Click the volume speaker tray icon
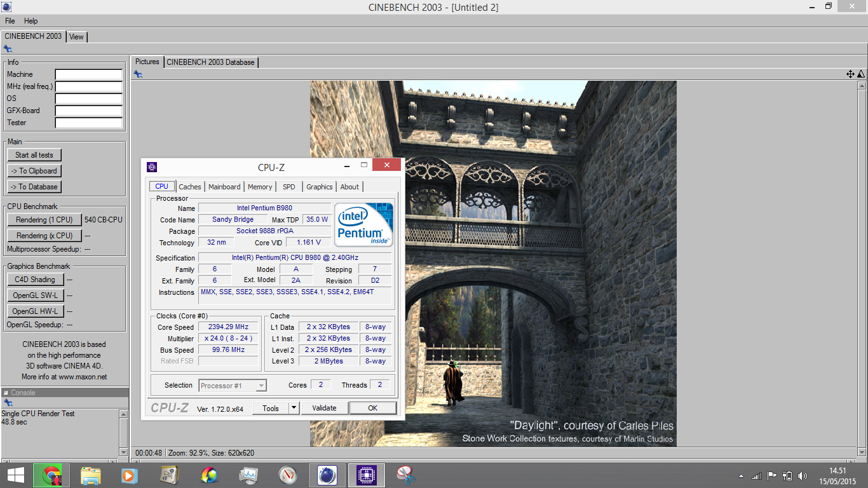 tap(803, 475)
